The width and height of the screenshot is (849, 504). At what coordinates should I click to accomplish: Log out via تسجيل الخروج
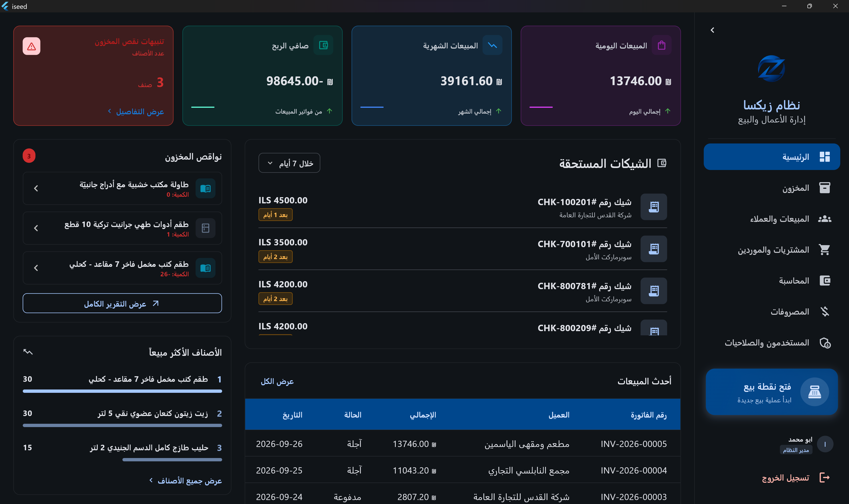point(796,478)
